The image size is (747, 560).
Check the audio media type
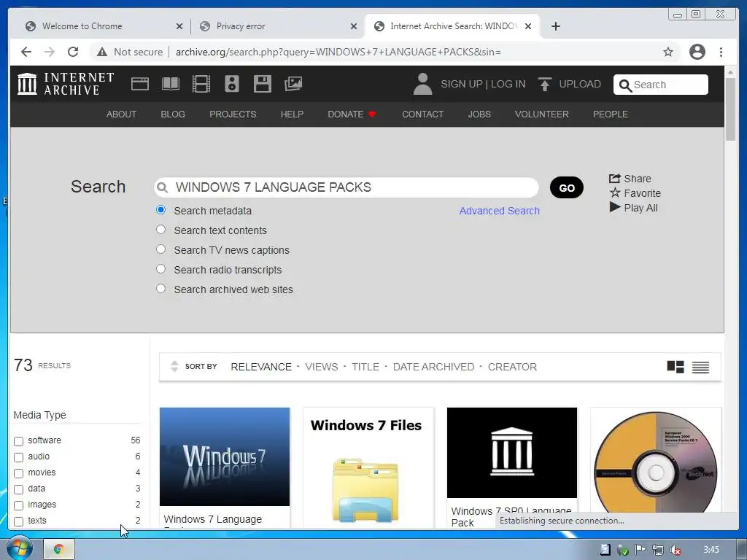tap(18, 457)
